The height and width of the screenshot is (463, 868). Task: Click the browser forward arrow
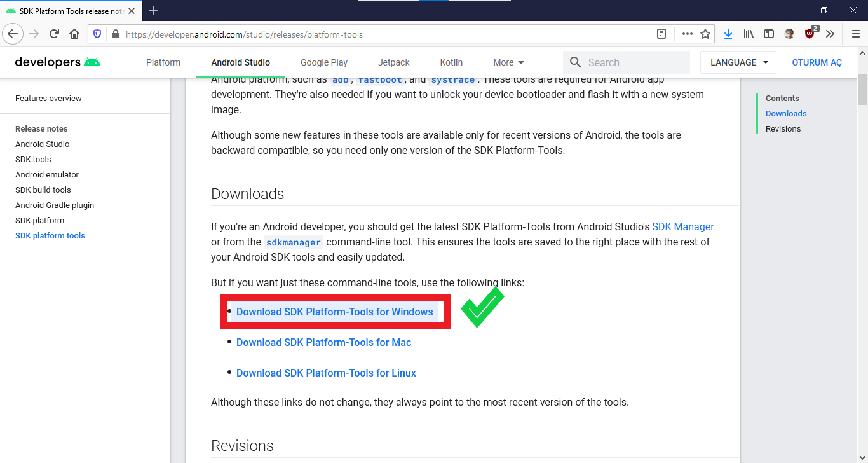coord(34,34)
